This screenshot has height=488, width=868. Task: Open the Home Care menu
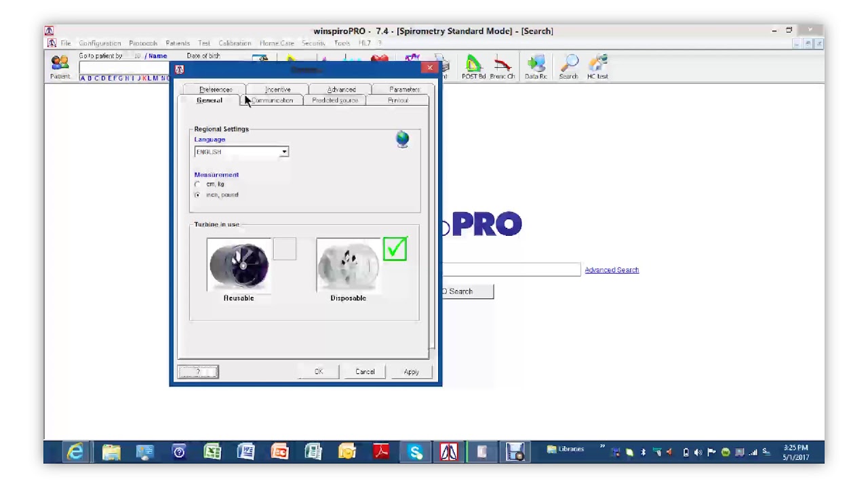[x=277, y=43]
